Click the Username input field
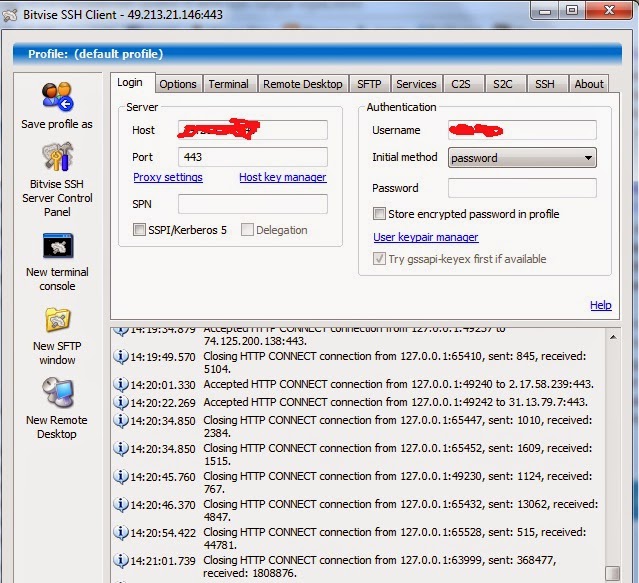The width and height of the screenshot is (639, 583). 522,130
